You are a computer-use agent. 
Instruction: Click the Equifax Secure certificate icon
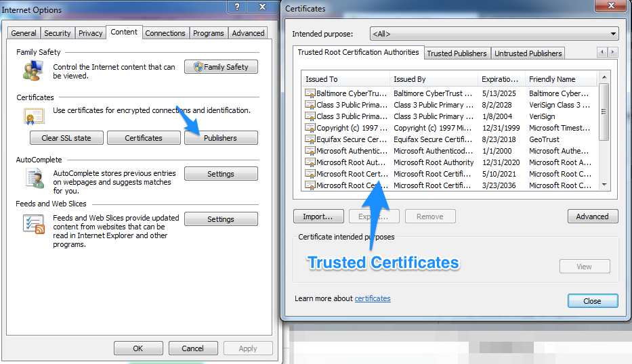310,140
